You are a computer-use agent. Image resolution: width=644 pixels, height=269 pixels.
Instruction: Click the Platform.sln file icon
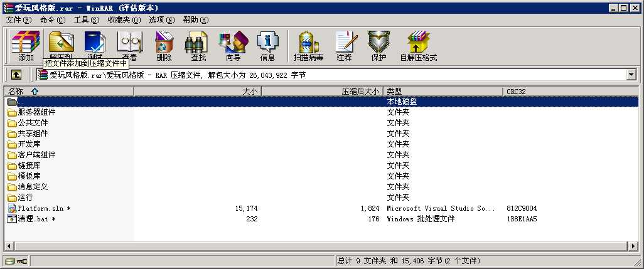pos(12,208)
